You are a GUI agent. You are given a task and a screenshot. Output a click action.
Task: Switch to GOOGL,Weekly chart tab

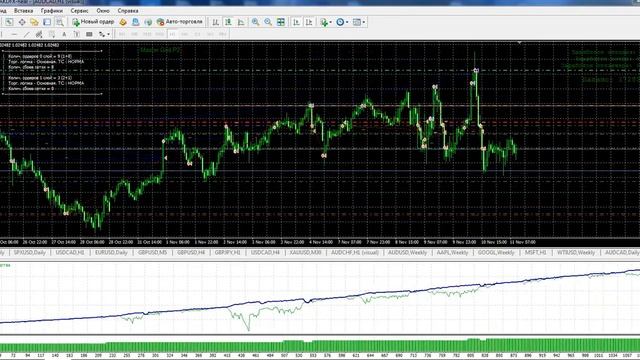[x=496, y=253]
